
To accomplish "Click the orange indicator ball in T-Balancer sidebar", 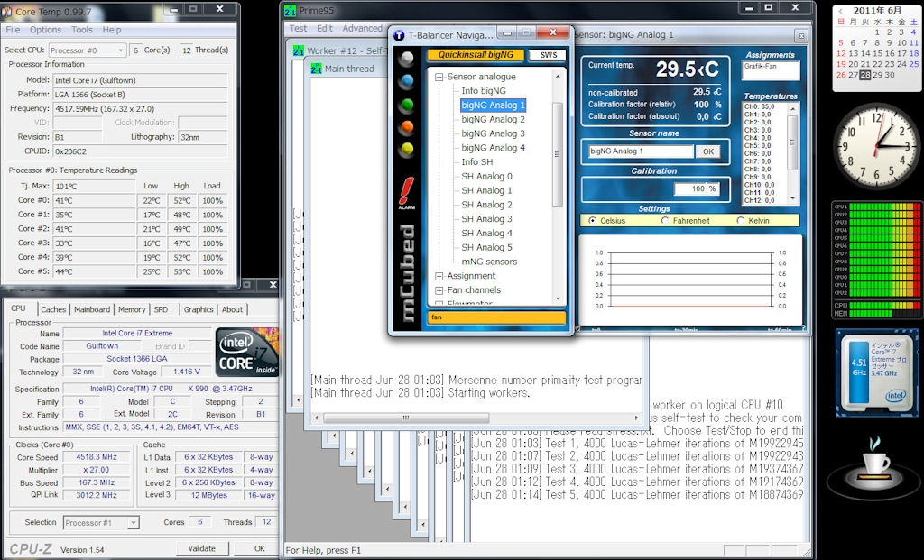I will coord(408,126).
